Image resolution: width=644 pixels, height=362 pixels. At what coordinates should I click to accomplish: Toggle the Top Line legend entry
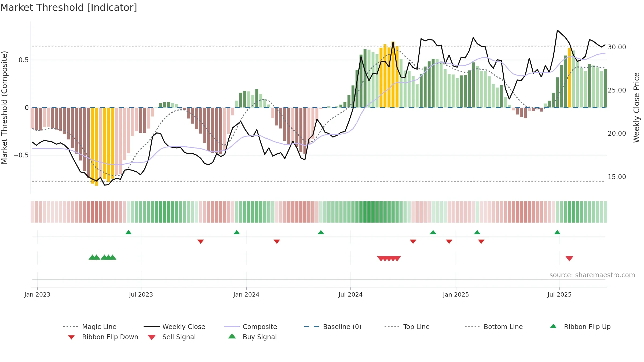click(407, 327)
